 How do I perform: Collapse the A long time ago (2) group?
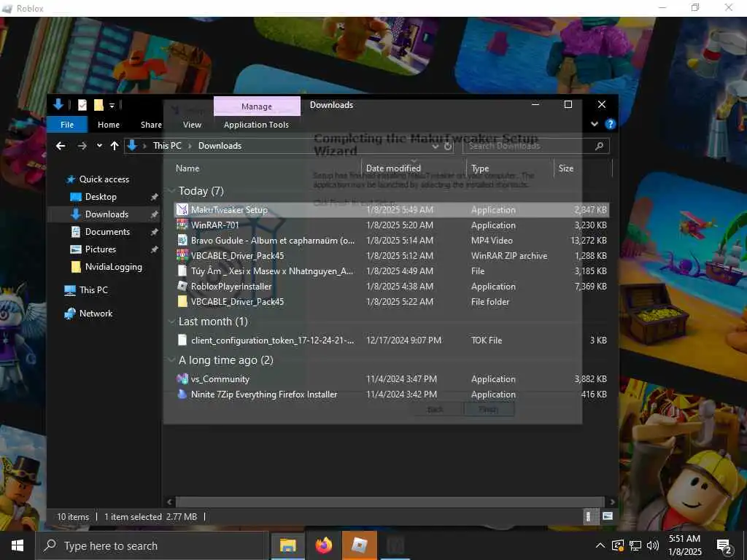click(171, 360)
